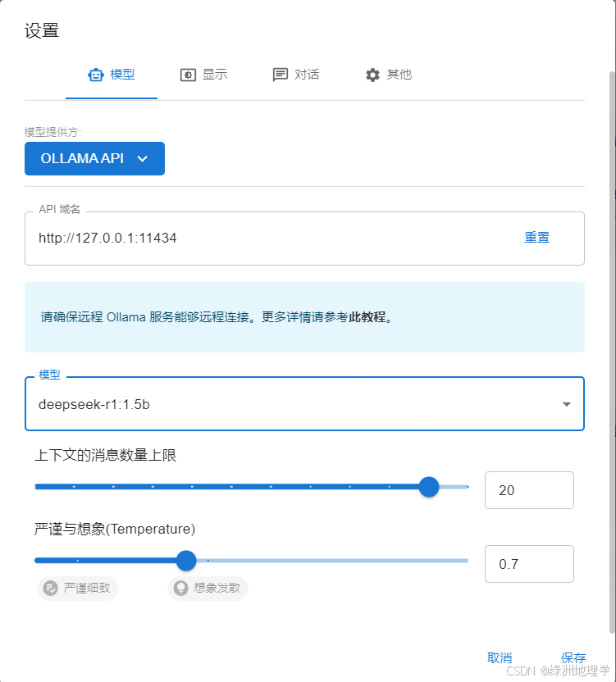Click the 严谨与想象(Temperature) label

115,529
